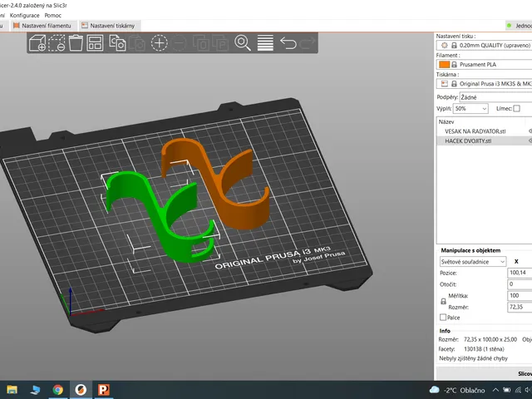This screenshot has height=399, width=532.
Task: Switch to Nastavení tiskárny tab
Action: pyautogui.click(x=109, y=26)
